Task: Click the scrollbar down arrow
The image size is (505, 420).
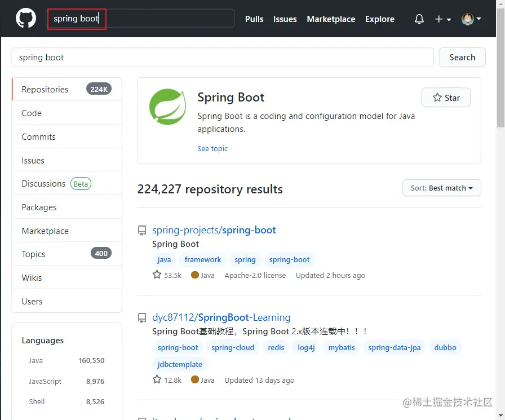Action: pos(500,415)
